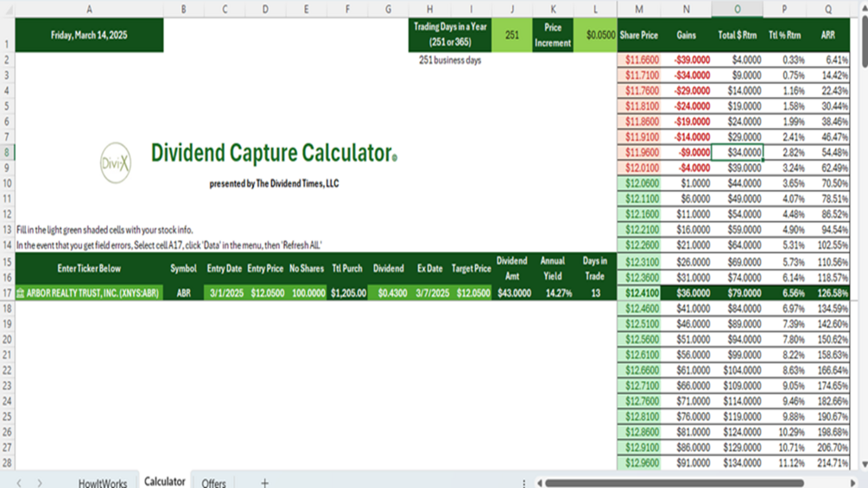The image size is (868, 488).
Task: Select the entry price $12.0500 cell in column D
Action: pos(265,294)
